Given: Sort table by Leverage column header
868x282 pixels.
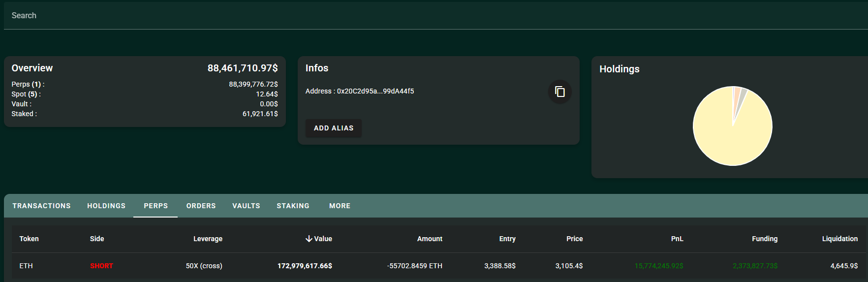Looking at the screenshot, I should 208,239.
